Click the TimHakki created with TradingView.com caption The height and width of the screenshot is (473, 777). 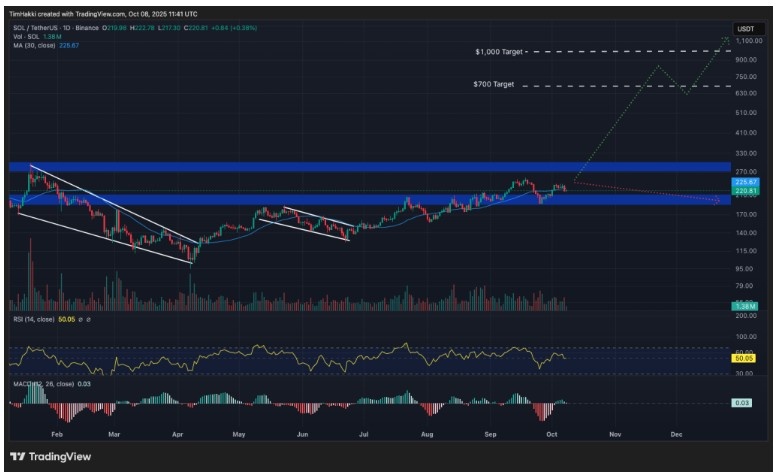[103, 14]
